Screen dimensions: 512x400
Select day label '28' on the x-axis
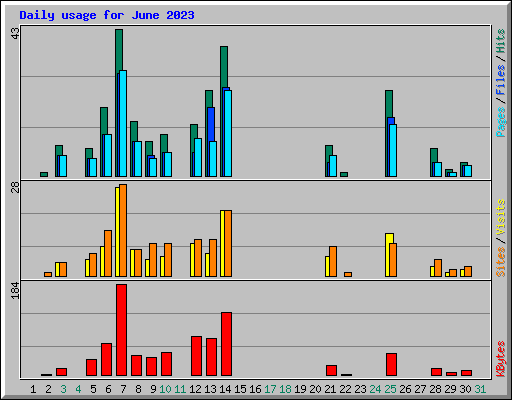click(435, 389)
